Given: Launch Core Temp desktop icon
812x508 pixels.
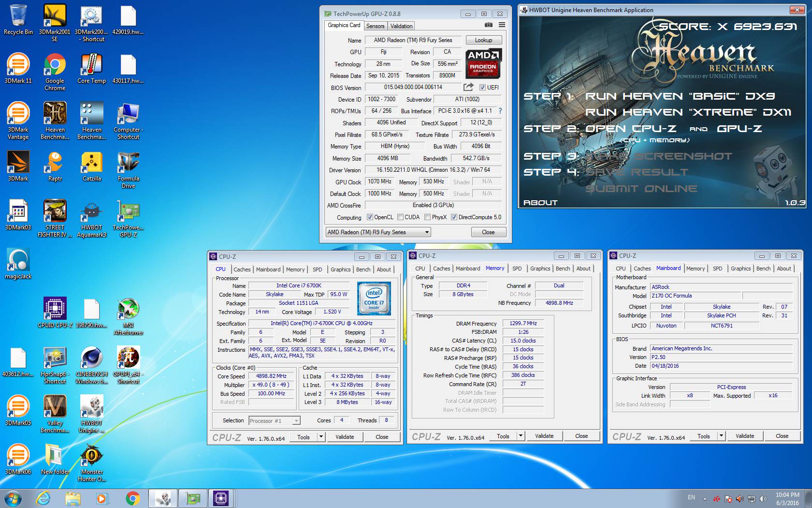Looking at the screenshot, I should click(91, 68).
